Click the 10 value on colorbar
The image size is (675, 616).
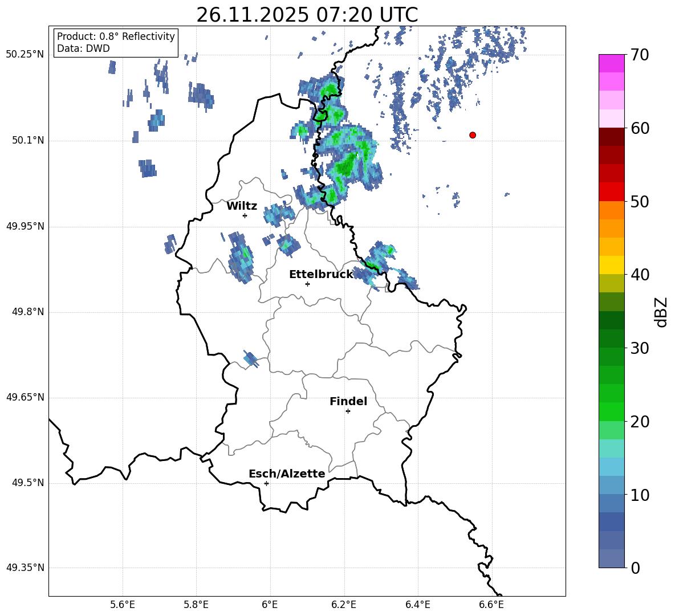(639, 495)
